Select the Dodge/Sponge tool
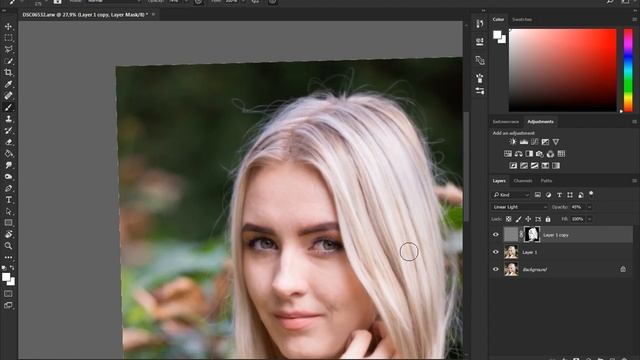Viewport: 640px width, 360px height. (x=8, y=176)
